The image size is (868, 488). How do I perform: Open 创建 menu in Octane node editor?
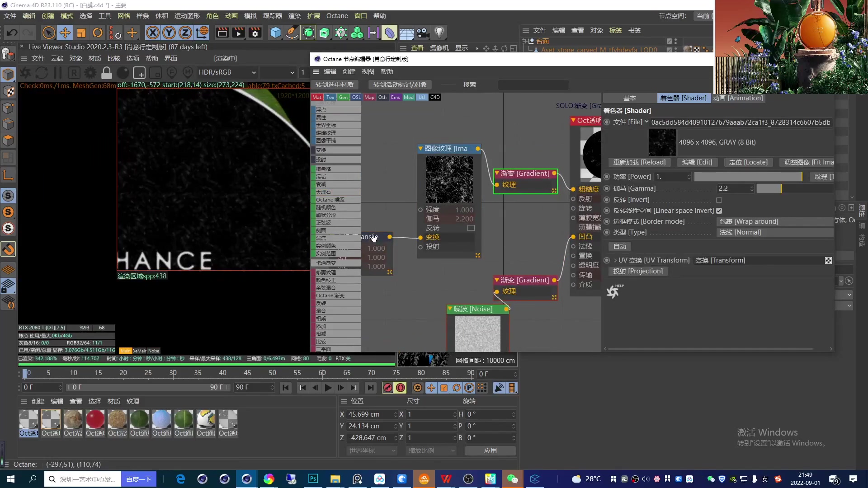pyautogui.click(x=349, y=71)
